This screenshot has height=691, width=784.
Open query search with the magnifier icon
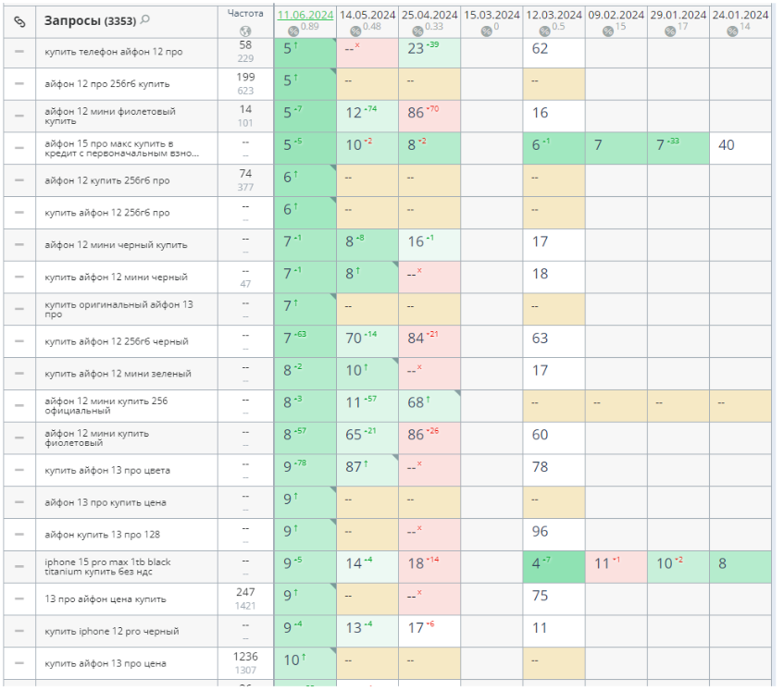(145, 19)
